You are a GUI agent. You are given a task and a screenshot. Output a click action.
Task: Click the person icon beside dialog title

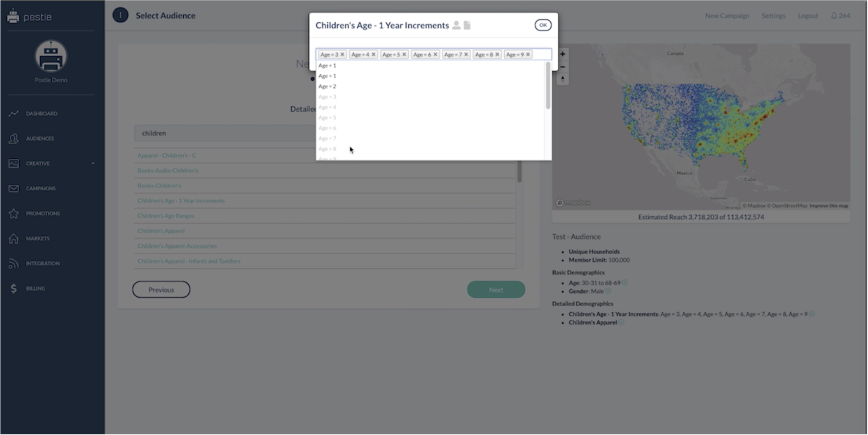pos(456,25)
